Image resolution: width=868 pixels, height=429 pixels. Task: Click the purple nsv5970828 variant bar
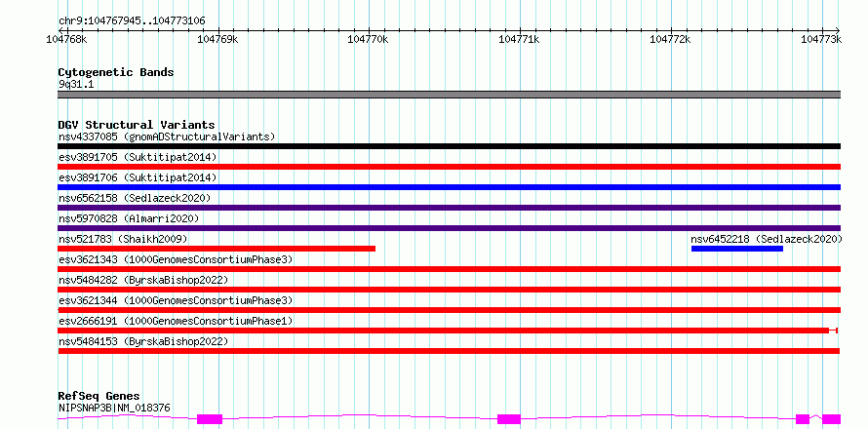click(449, 228)
